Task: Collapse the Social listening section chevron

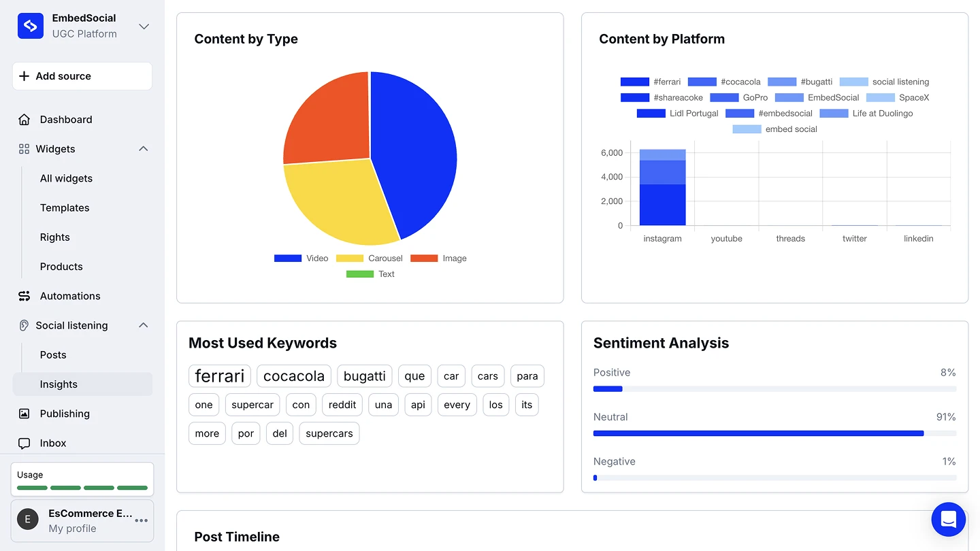Action: (x=144, y=325)
